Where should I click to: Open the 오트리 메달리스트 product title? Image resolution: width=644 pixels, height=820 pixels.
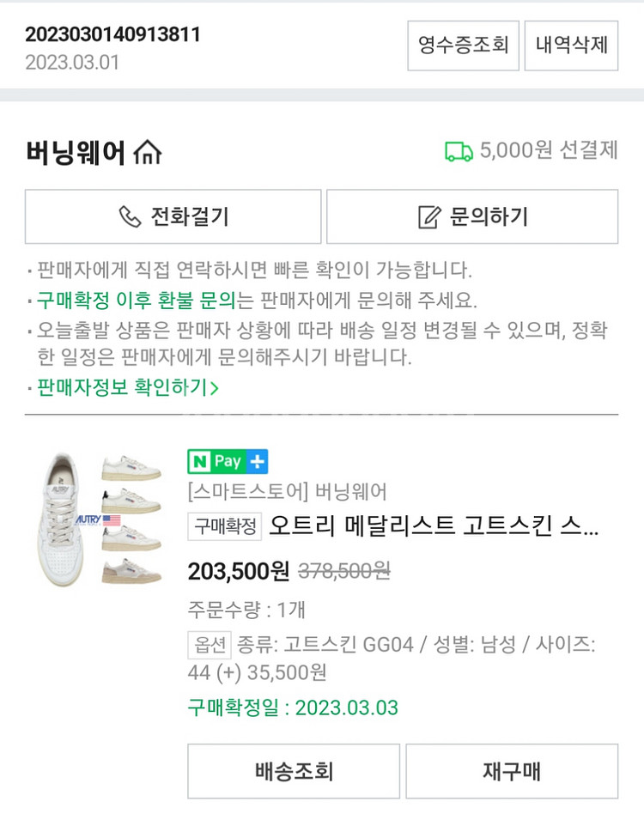pos(434,525)
